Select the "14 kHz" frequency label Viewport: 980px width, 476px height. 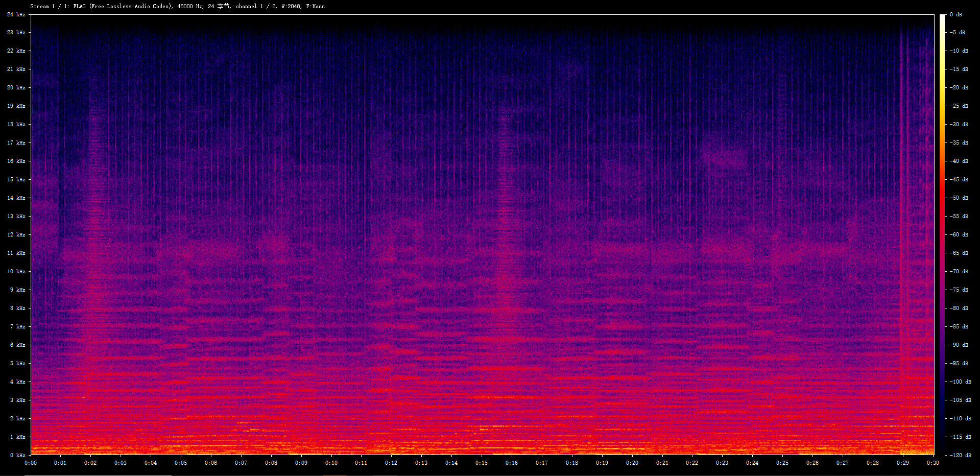point(16,198)
